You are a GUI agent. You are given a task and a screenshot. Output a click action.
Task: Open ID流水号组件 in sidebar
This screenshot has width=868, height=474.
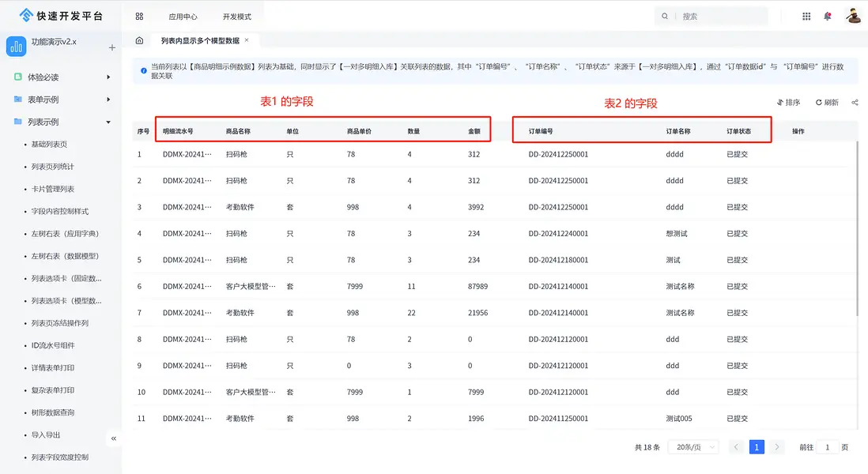tap(53, 345)
